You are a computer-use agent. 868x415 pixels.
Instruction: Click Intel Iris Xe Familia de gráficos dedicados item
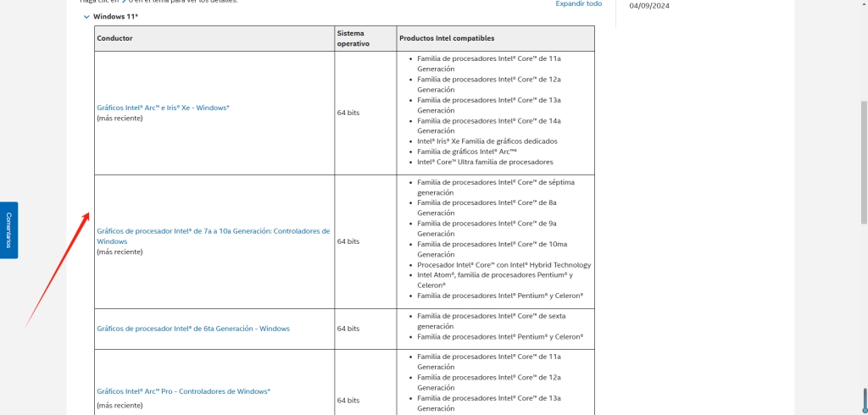487,141
